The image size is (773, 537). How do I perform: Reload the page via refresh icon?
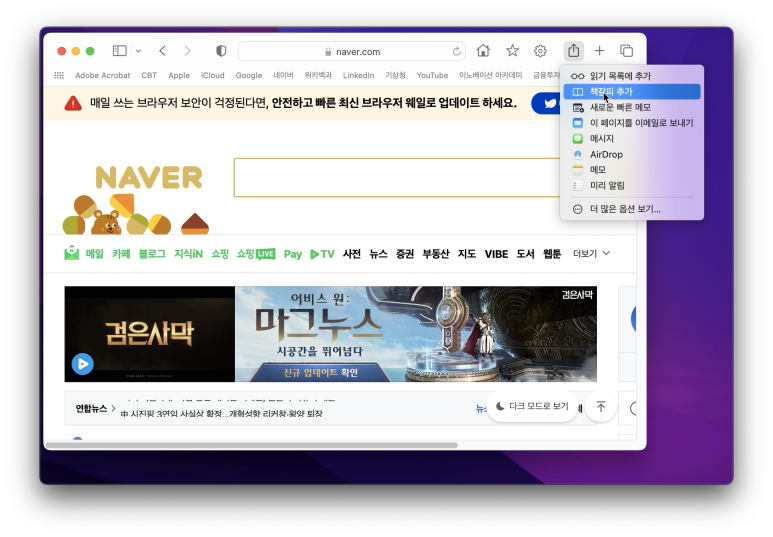(457, 51)
